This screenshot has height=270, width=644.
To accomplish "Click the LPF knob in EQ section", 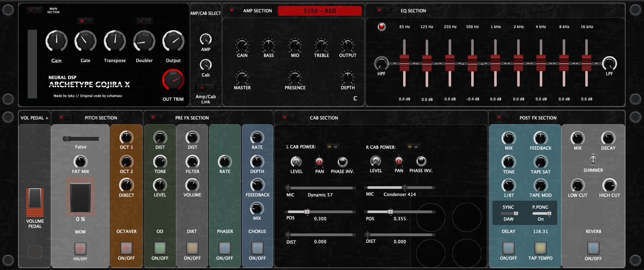I will (609, 64).
